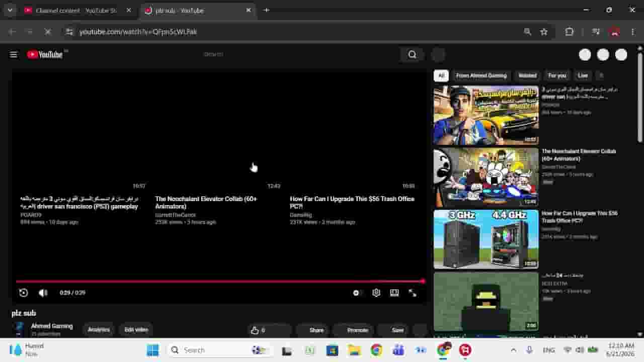Click the red video progress bar
Viewport: 644px width, 362px height.
(x=220, y=282)
